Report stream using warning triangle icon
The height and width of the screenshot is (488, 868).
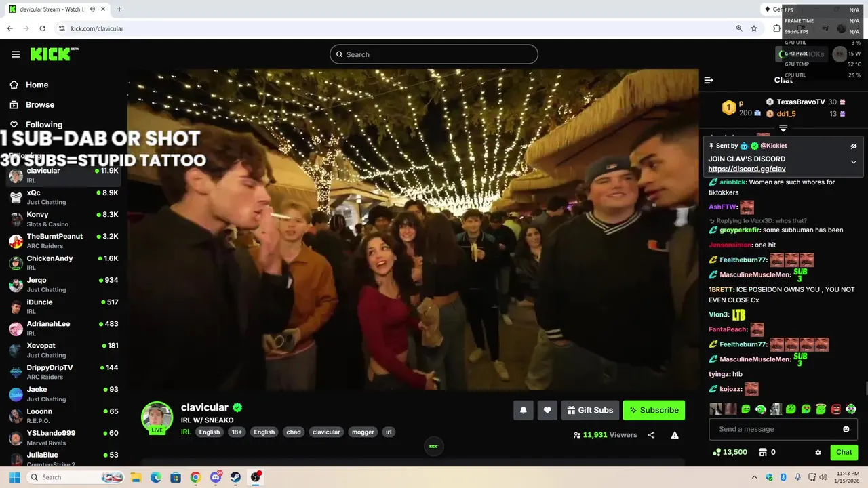pos(675,435)
